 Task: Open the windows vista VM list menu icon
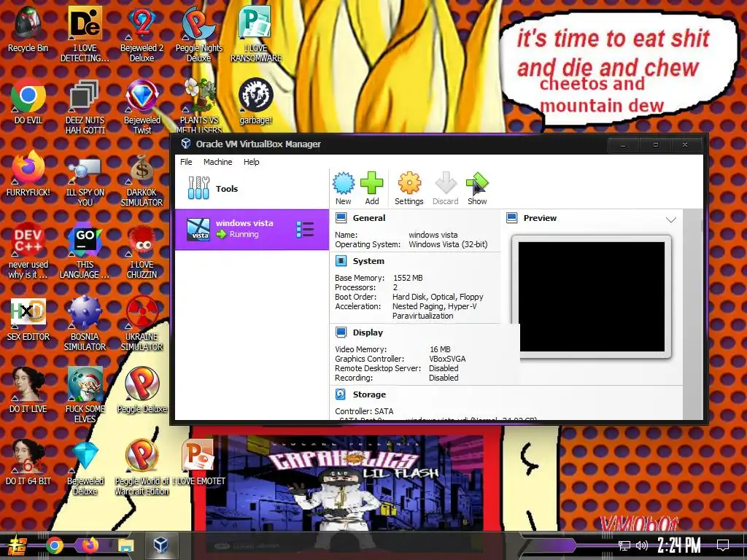(x=305, y=230)
